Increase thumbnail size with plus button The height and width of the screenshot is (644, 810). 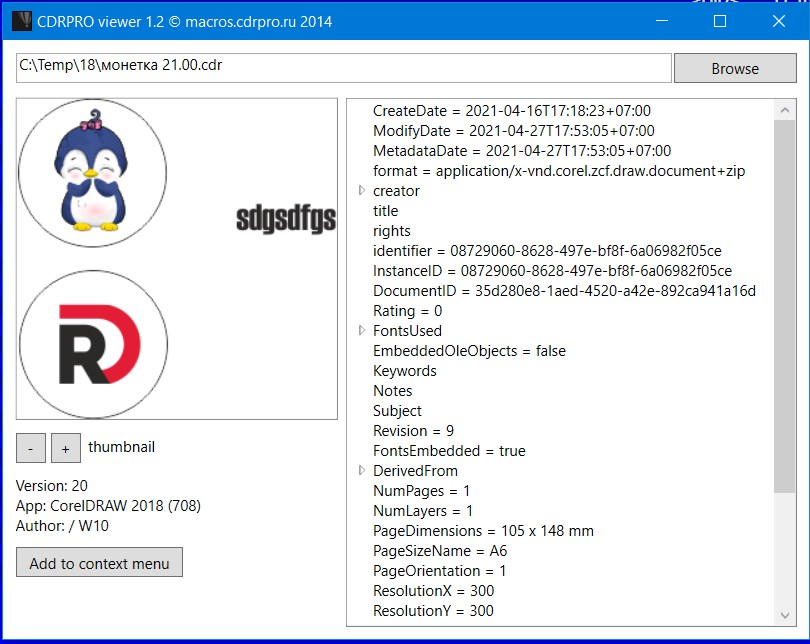click(x=66, y=448)
